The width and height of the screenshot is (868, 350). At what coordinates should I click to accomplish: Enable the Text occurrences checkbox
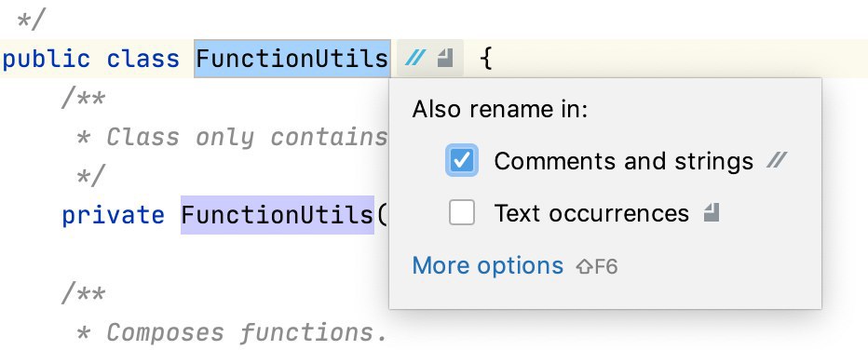(462, 213)
